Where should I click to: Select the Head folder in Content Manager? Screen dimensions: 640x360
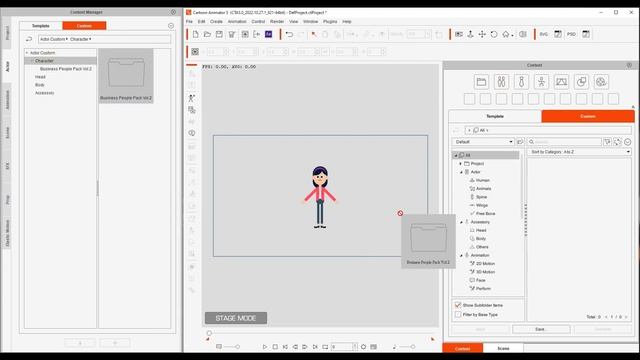(x=40, y=77)
